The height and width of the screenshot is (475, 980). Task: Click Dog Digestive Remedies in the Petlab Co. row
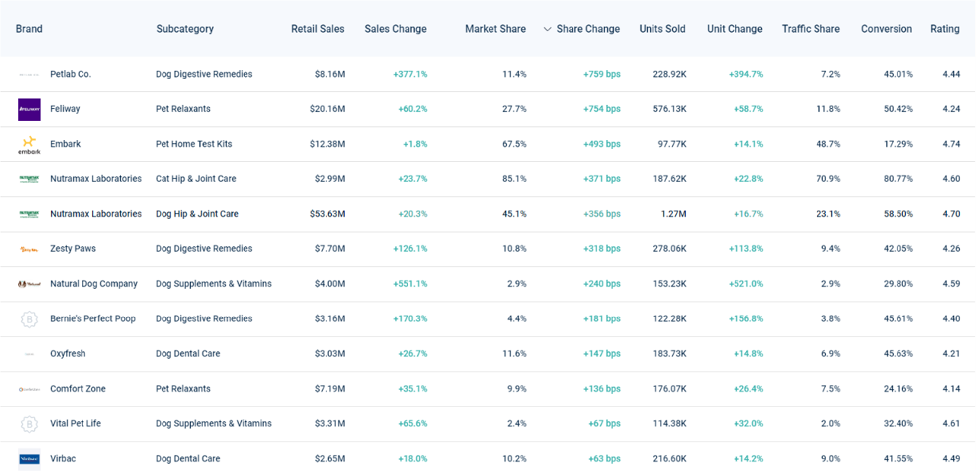204,74
